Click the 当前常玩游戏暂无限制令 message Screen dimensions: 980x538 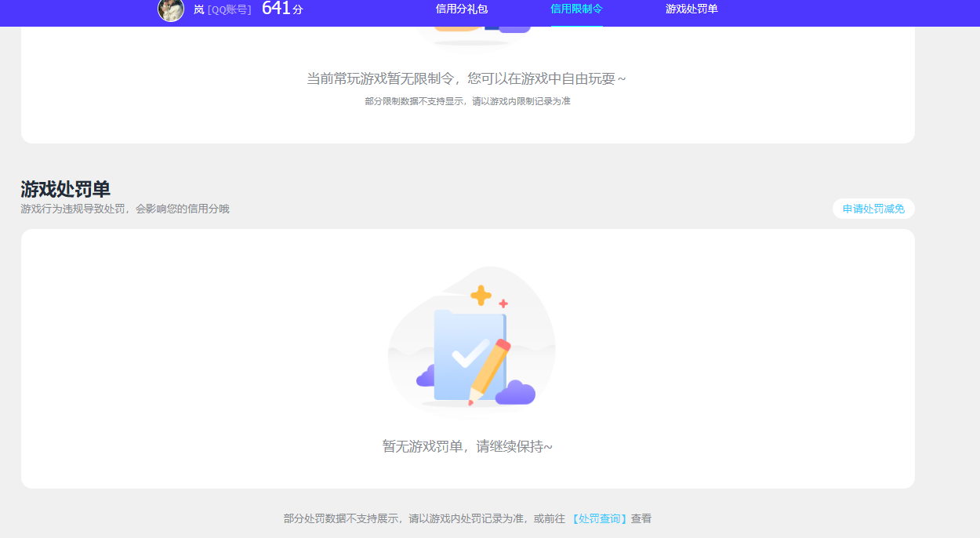pos(466,78)
